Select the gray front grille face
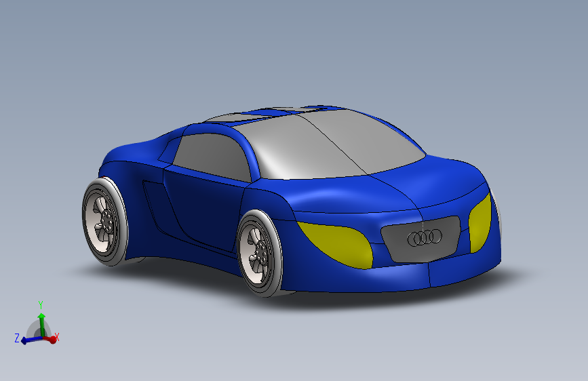The width and height of the screenshot is (588, 381). [x=420, y=239]
